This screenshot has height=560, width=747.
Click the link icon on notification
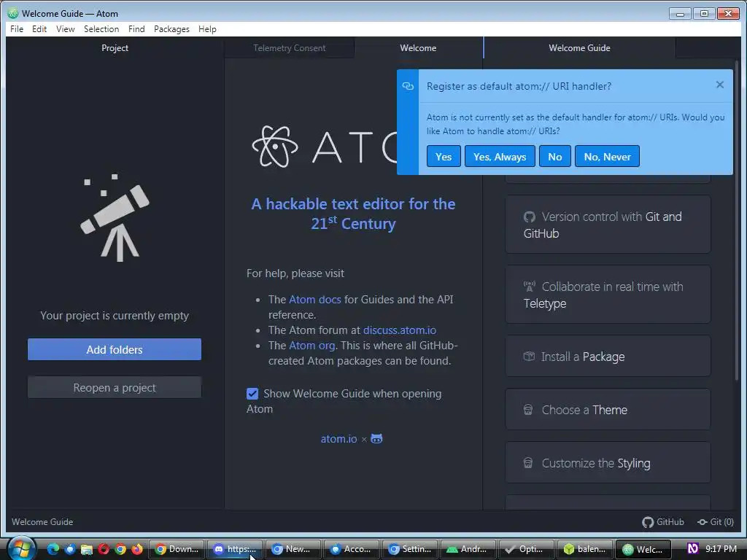point(408,86)
